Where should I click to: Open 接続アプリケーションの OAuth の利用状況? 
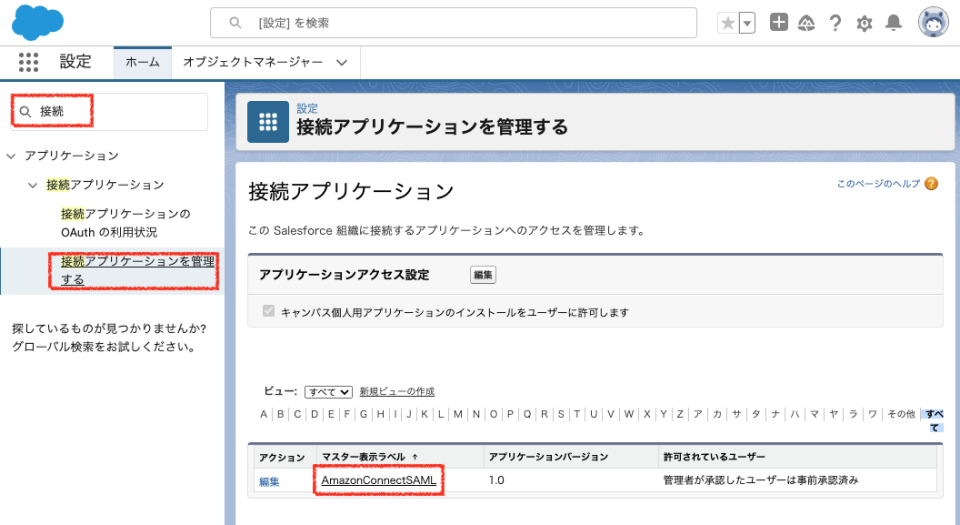point(126,223)
